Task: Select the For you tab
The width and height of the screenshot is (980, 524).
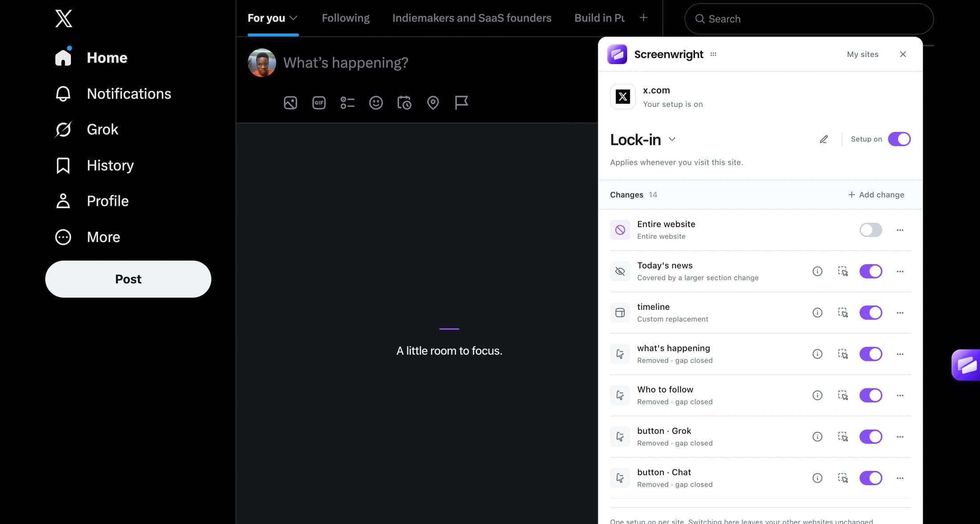Action: click(266, 18)
